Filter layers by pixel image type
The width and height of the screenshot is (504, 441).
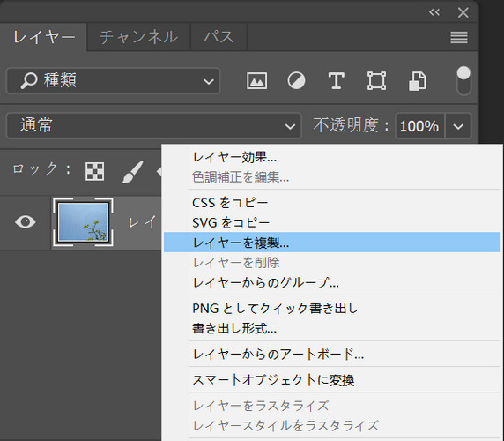pyautogui.click(x=256, y=80)
